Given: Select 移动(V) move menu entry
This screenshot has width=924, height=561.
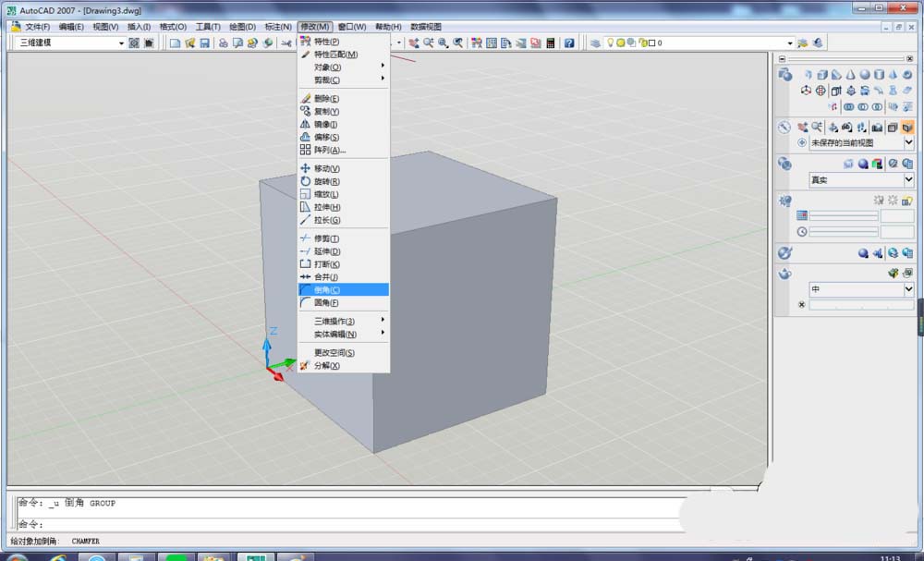Looking at the screenshot, I should (344, 168).
